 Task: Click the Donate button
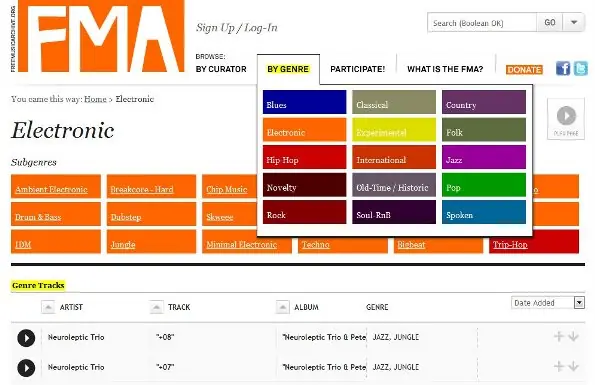pyautogui.click(x=524, y=70)
